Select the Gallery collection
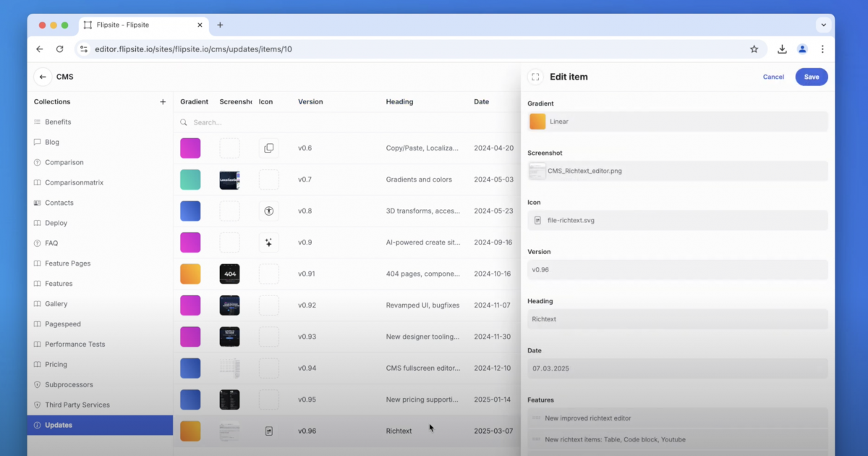 coord(100,304)
